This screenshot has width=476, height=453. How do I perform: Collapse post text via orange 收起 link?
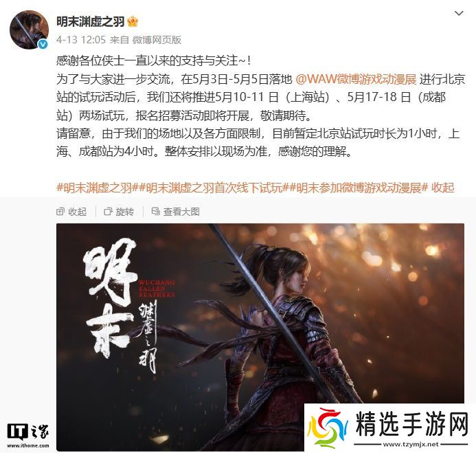coord(443,188)
